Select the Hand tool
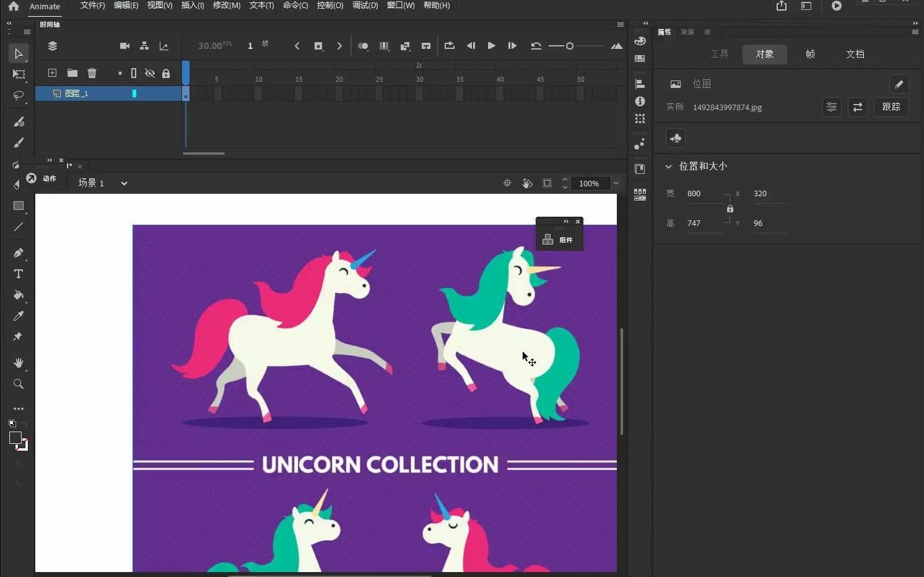This screenshot has width=924, height=577. coord(19,363)
